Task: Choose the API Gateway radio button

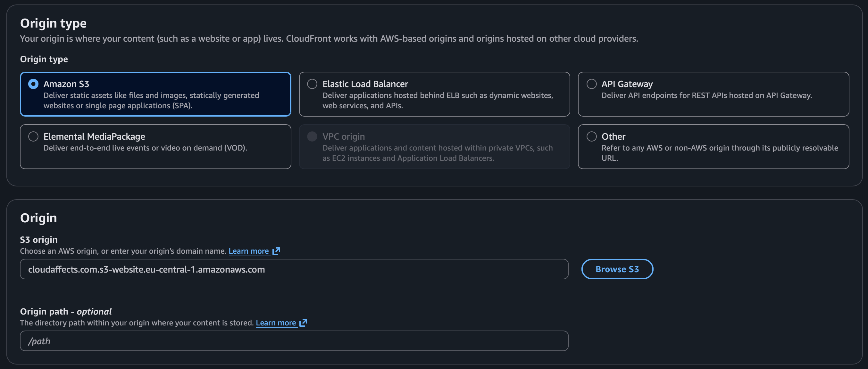Action: click(591, 84)
